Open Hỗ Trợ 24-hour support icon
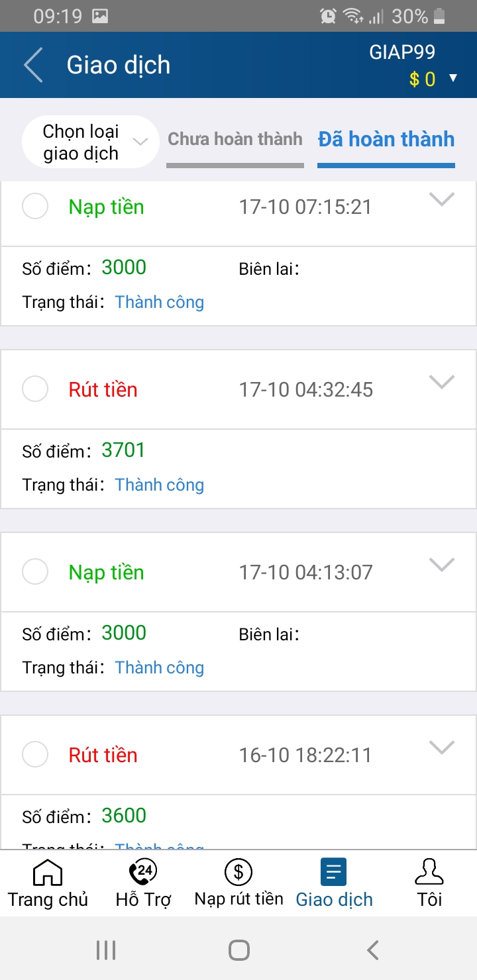 143,872
